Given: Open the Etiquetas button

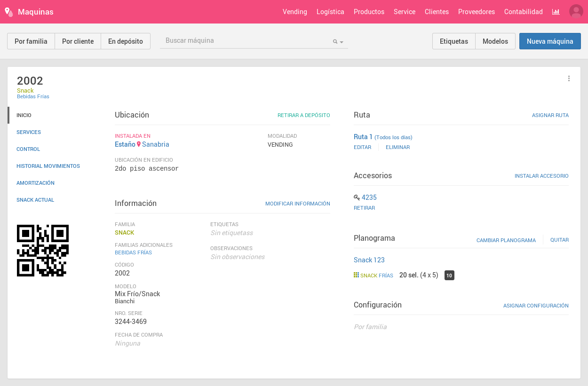Looking at the screenshot, I should pos(453,41).
